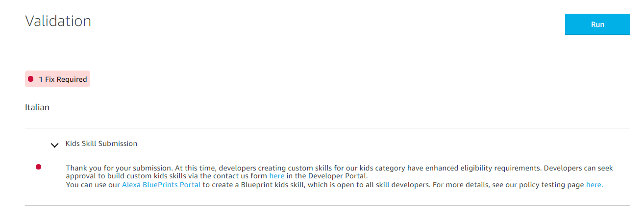Image resolution: width=644 pixels, height=219 pixels.
Task: Click the 'Kids Skill Submission' section title
Action: pyautogui.click(x=101, y=144)
